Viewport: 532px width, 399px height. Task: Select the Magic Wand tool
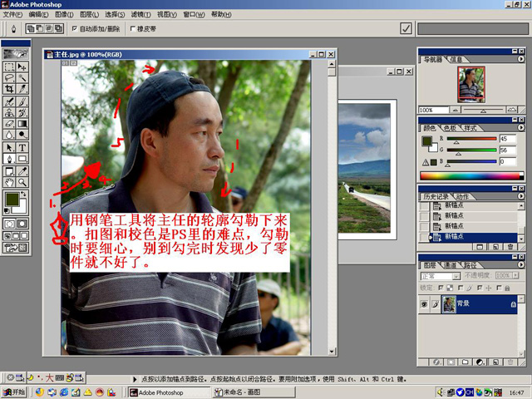[x=22, y=77]
